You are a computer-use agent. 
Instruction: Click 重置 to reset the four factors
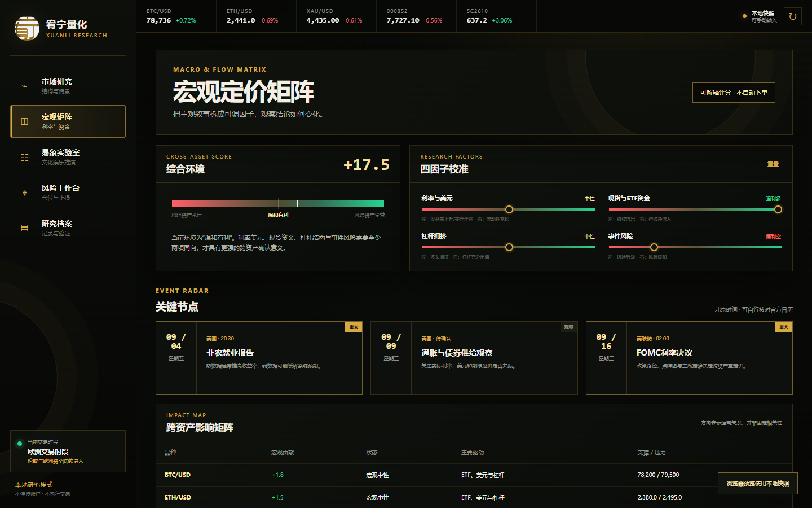pyautogui.click(x=773, y=164)
